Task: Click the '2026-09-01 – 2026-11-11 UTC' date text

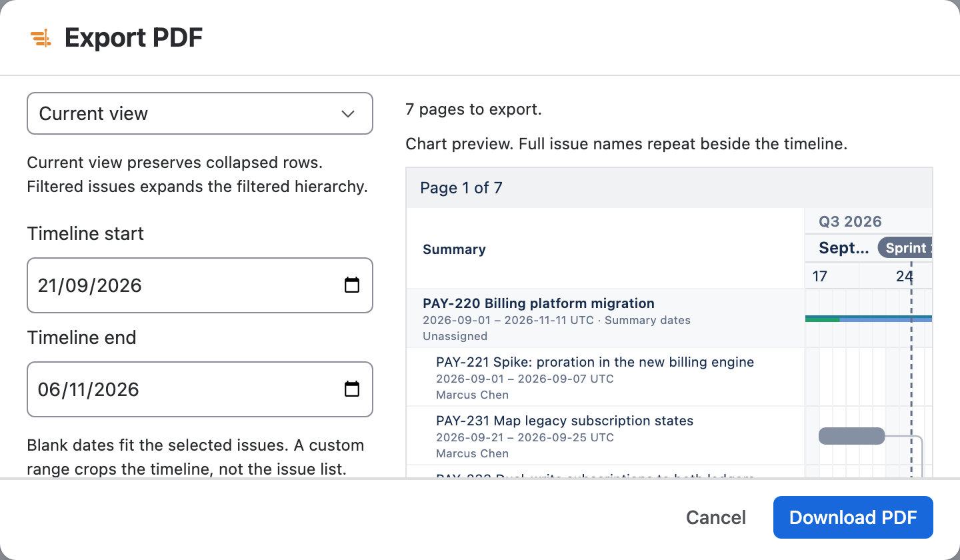Action: click(x=508, y=320)
